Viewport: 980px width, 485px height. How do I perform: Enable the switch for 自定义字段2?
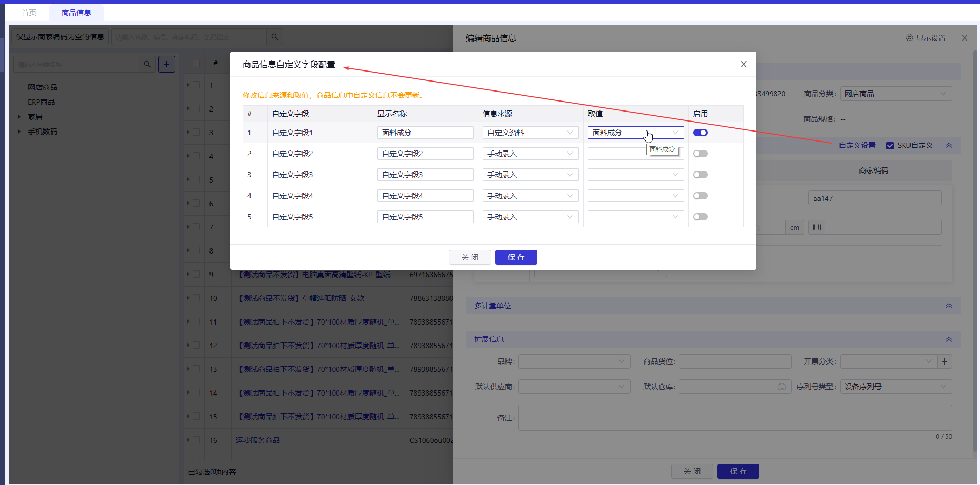(x=701, y=154)
